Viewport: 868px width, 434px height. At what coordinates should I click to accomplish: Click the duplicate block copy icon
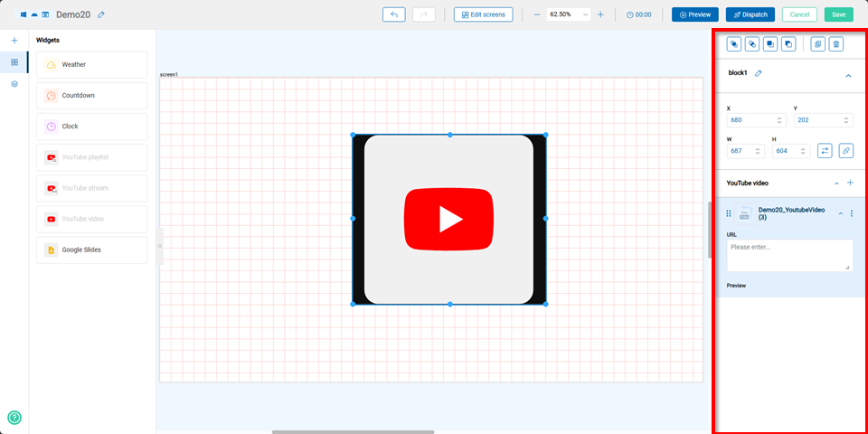click(817, 44)
